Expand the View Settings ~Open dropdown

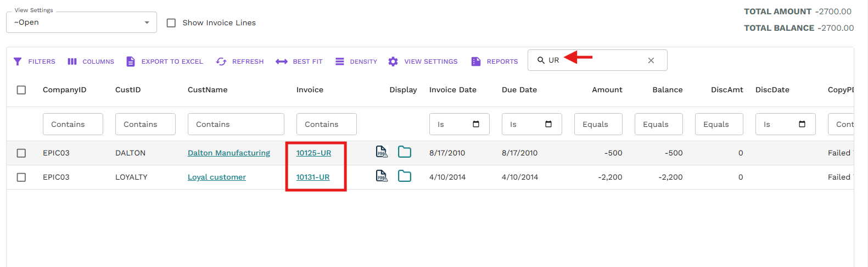pos(147,23)
